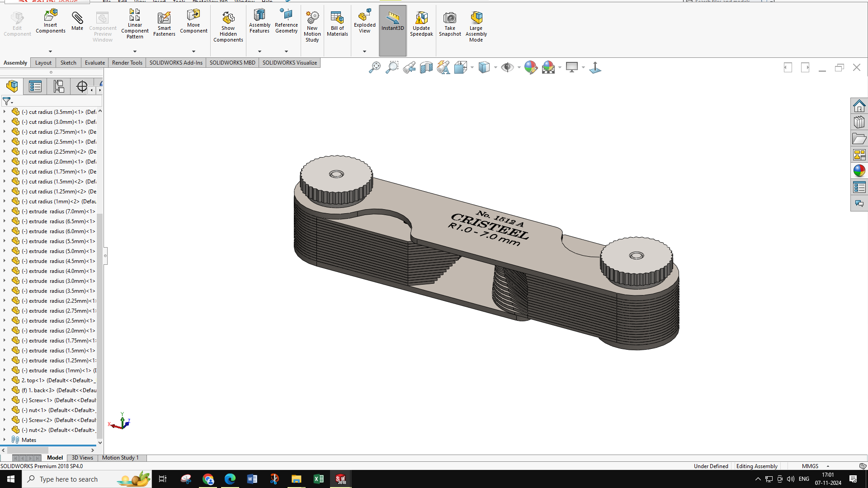Open Reference Geometry tool
The image size is (868, 488).
pyautogui.click(x=286, y=21)
